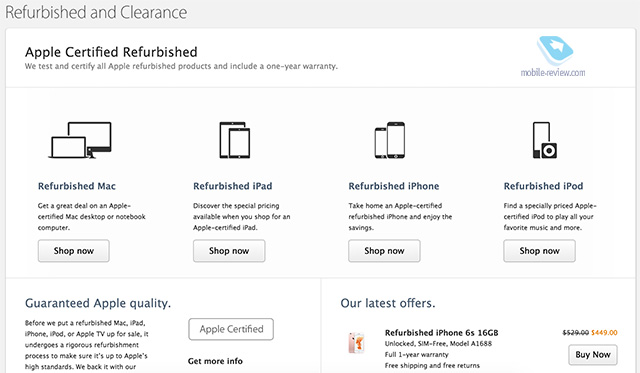Shop now for Refurbished Mac
This screenshot has width=640, height=373.
click(x=74, y=251)
